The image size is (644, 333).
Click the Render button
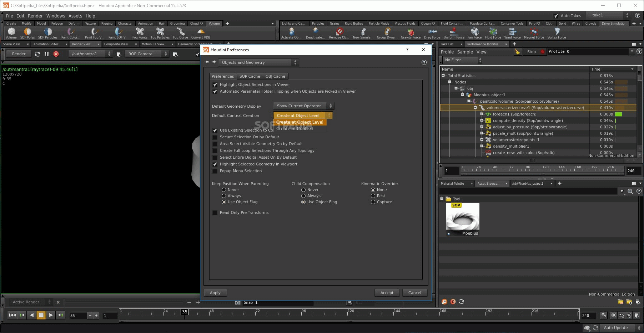coord(19,54)
